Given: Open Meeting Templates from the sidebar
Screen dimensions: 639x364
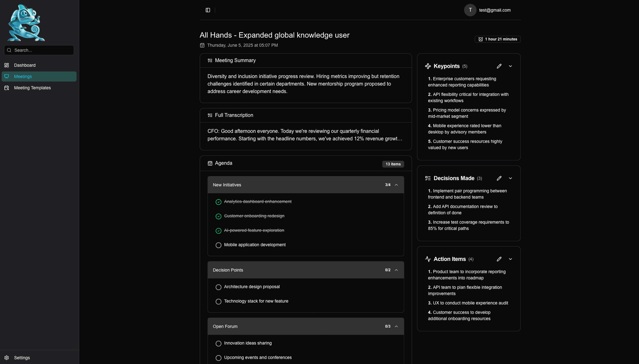Looking at the screenshot, I should point(32,88).
